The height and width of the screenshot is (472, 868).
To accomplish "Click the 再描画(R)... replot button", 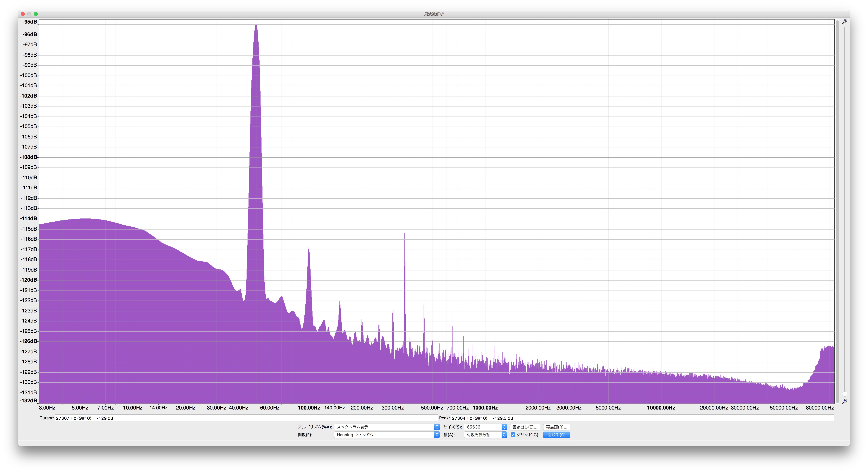I will point(556,427).
